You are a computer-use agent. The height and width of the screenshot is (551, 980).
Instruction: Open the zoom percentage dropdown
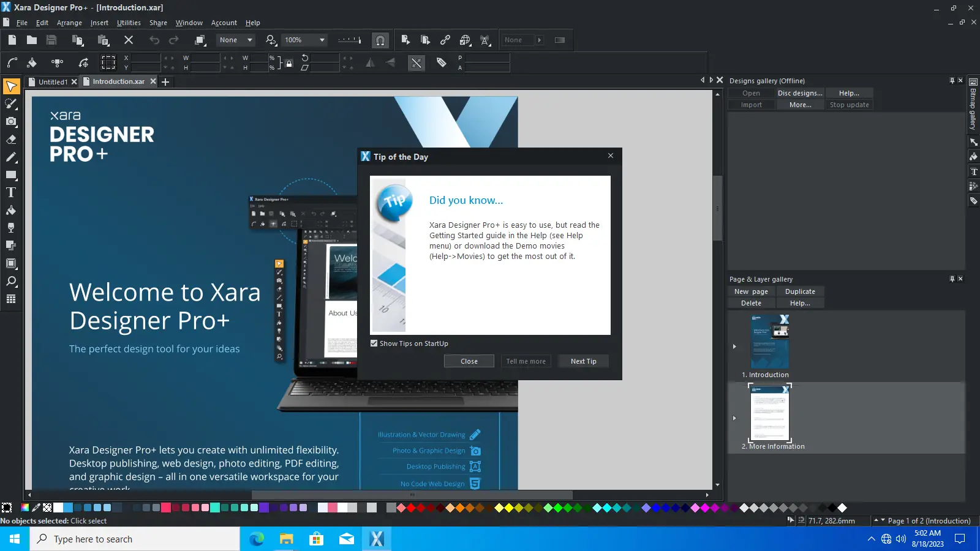(x=322, y=40)
